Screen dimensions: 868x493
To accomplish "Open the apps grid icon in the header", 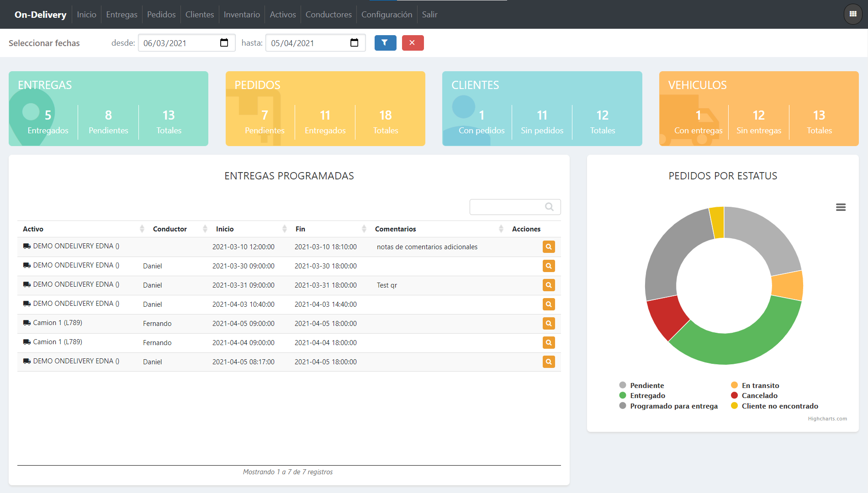I will click(852, 14).
